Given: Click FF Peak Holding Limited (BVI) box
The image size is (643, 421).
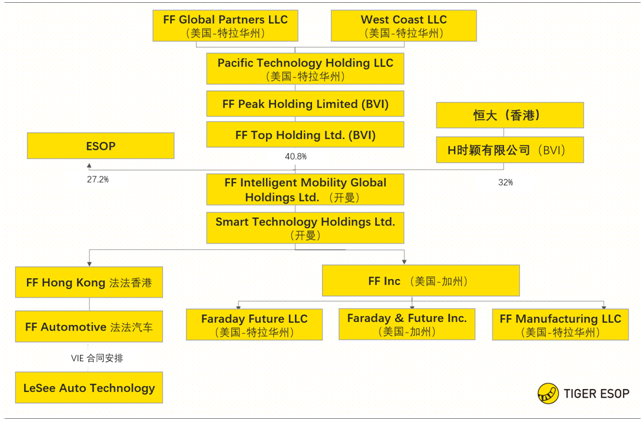Looking at the screenshot, I should pos(305,104).
